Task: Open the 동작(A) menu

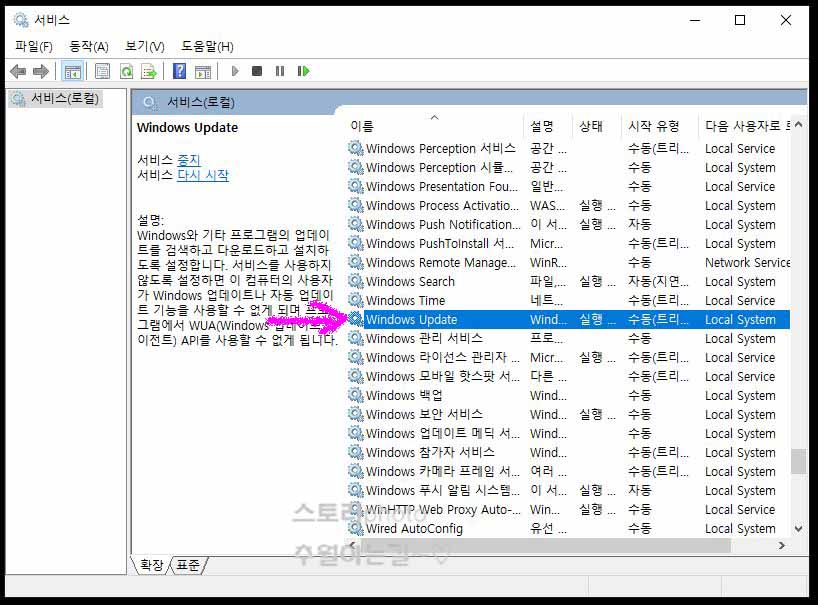Action: coord(89,46)
